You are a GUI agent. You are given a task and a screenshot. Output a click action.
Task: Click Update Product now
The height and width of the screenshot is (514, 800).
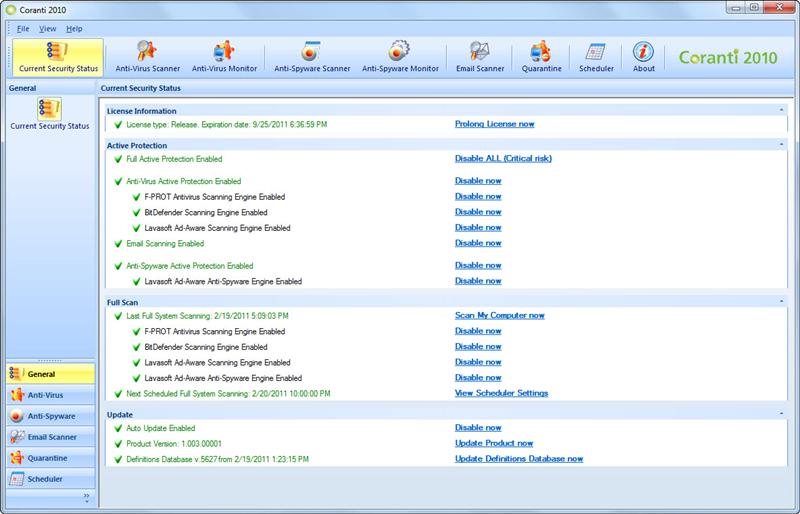click(494, 443)
